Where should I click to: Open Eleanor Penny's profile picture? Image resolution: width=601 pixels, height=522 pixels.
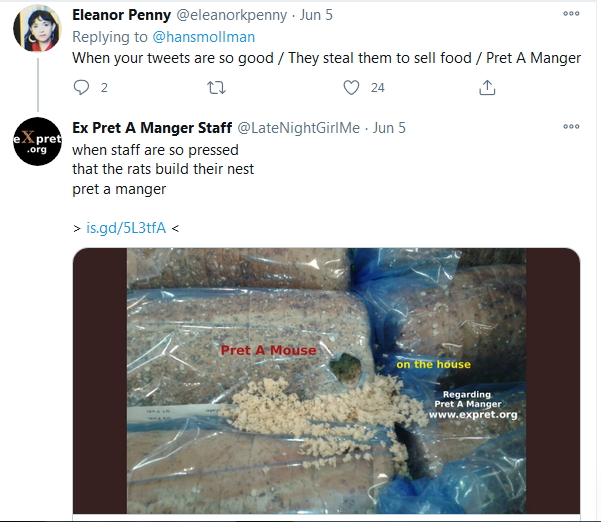tap(37, 30)
